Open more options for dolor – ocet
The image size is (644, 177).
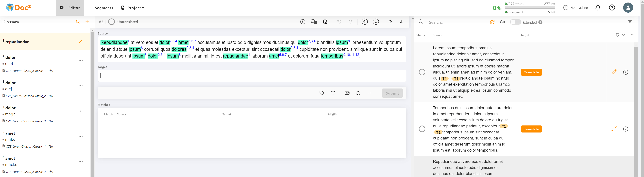(80, 61)
